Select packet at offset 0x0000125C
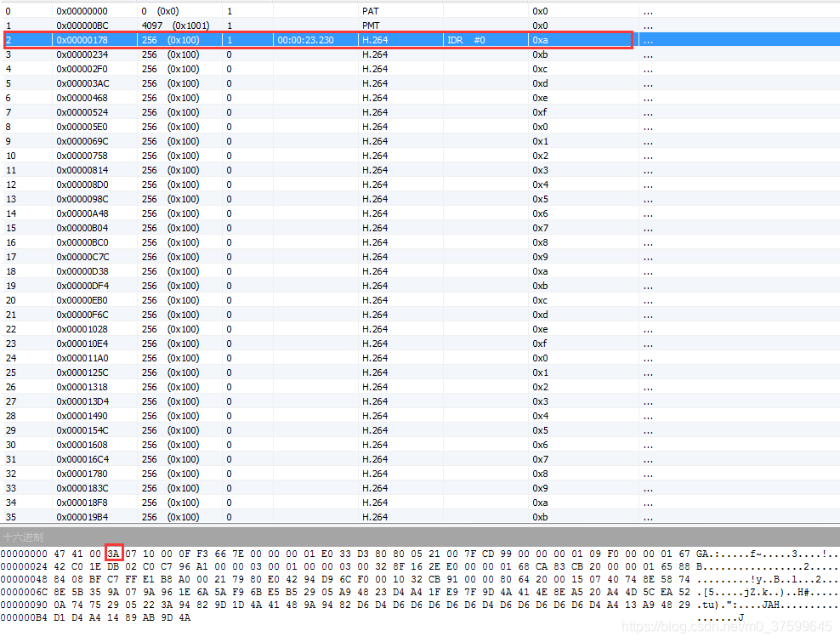 coord(420,372)
